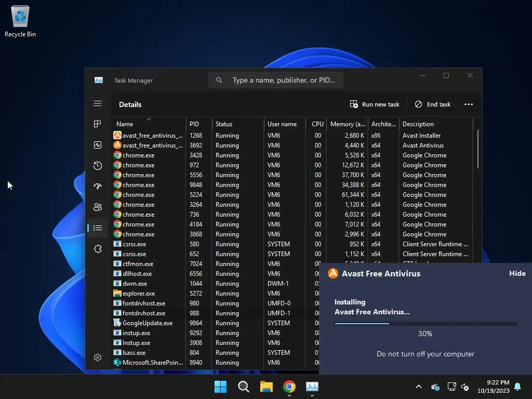Sort by the CPU column header
Screen dimensions: 532x399
(x=316, y=124)
